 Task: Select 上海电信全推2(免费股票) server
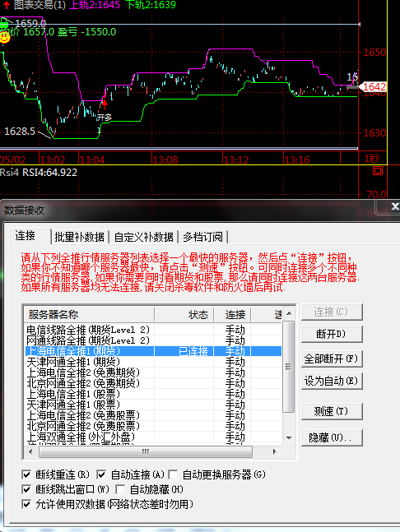click(153, 415)
